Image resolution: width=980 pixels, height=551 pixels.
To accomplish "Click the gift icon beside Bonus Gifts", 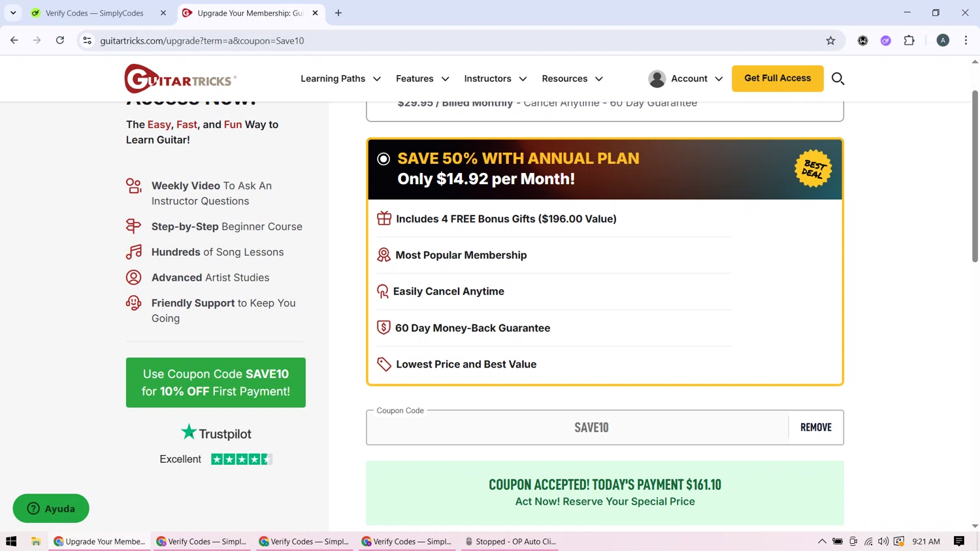I will (384, 219).
